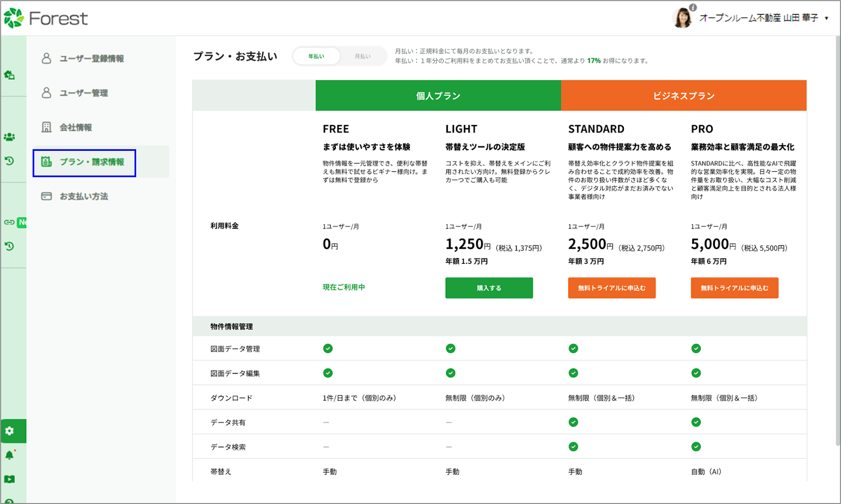841x504 pixels.
Task: Click the user avatar photo
Action: point(682,18)
